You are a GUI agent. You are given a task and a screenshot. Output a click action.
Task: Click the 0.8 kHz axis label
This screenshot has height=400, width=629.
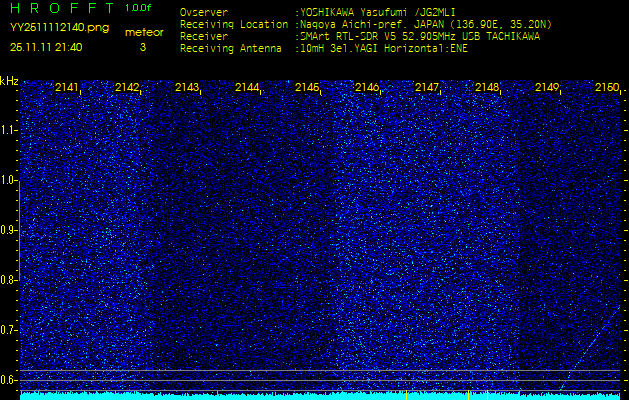pos(8,280)
